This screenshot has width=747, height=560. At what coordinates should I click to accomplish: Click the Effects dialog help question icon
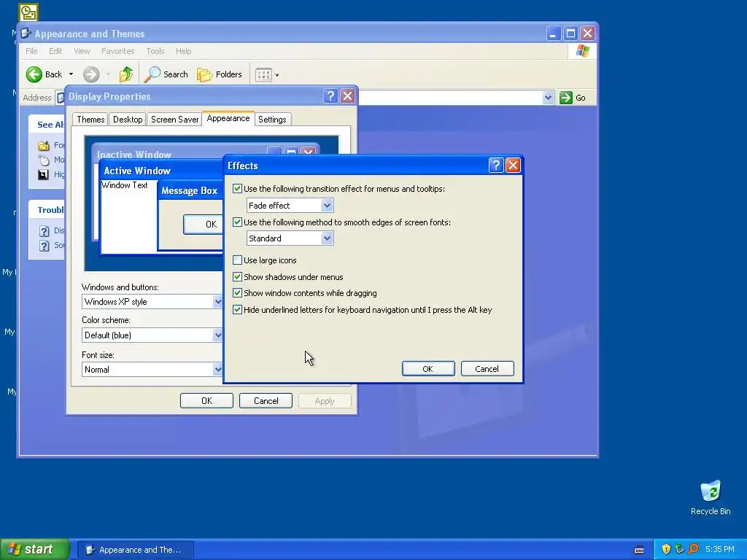[496, 166]
